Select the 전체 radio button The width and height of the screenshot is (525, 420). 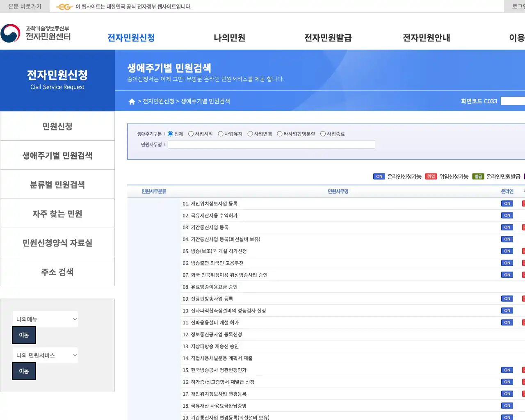(171, 134)
